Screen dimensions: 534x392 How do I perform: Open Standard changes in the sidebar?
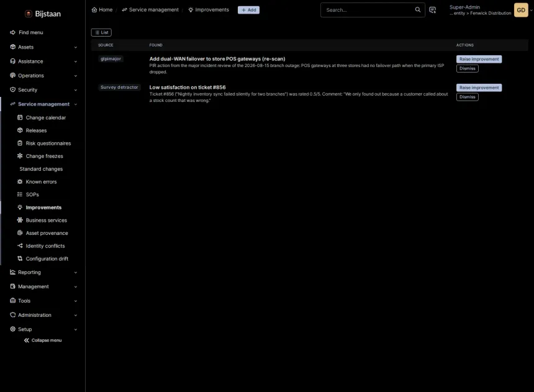41,169
